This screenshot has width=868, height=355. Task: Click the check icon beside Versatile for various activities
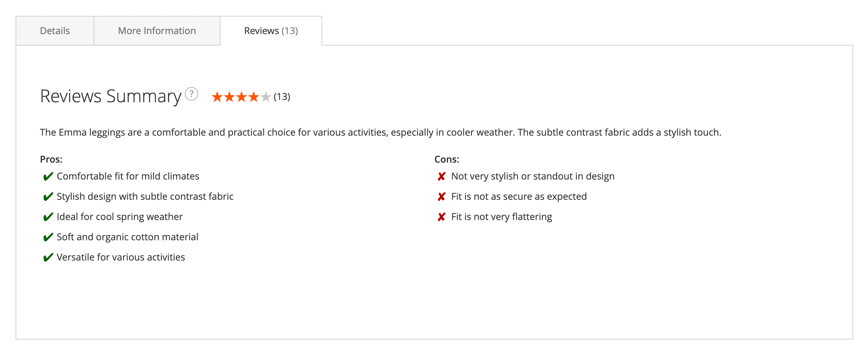click(48, 257)
